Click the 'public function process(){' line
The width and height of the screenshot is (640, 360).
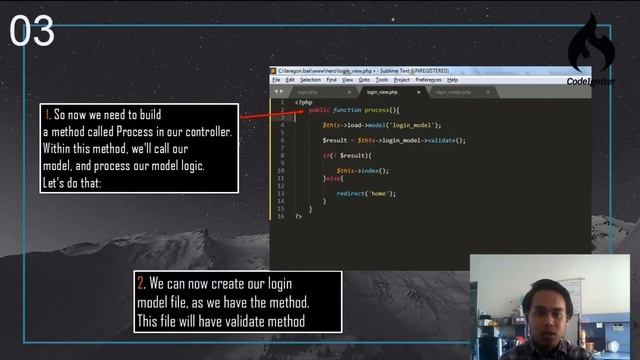point(354,110)
